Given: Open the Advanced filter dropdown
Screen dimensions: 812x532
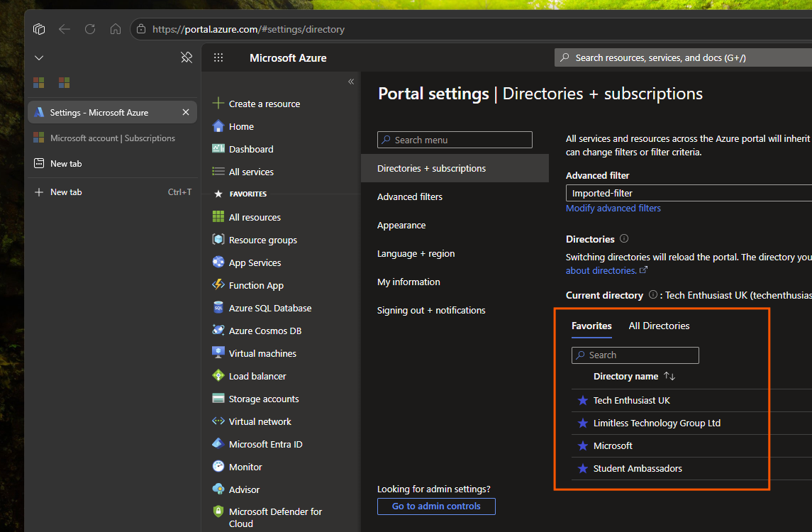Looking at the screenshot, I should point(689,193).
